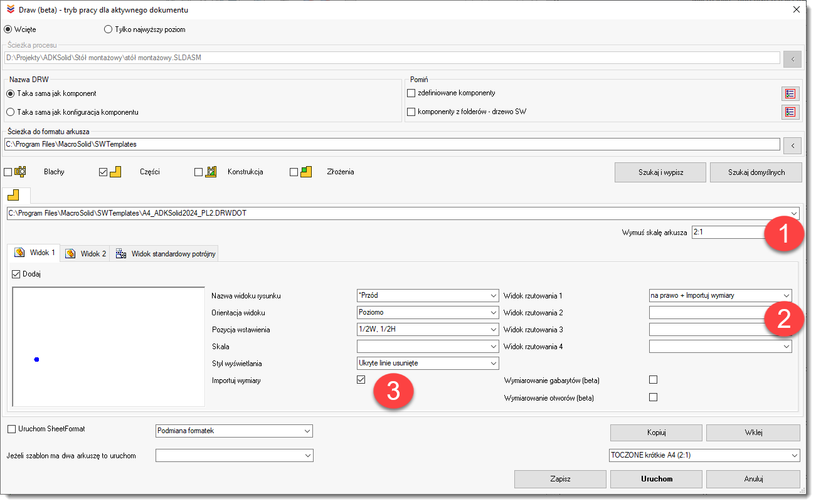This screenshot has height=504, width=816.
Task: Click the Konstrukcja weldment icon
Action: coord(211,172)
